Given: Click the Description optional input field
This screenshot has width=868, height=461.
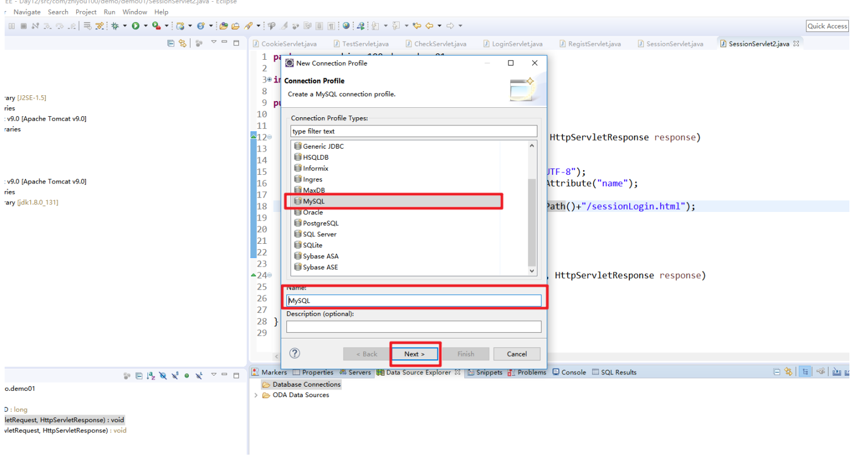Looking at the screenshot, I should [414, 326].
